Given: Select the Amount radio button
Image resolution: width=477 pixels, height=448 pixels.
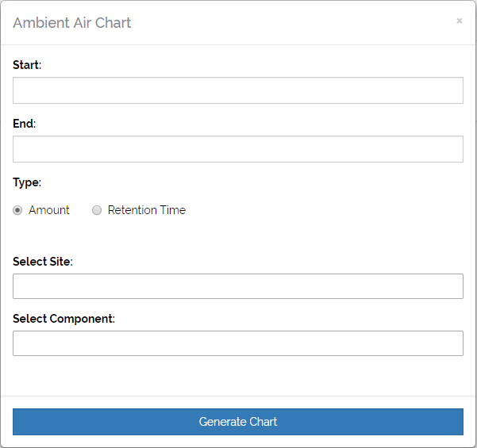Looking at the screenshot, I should click(x=17, y=210).
